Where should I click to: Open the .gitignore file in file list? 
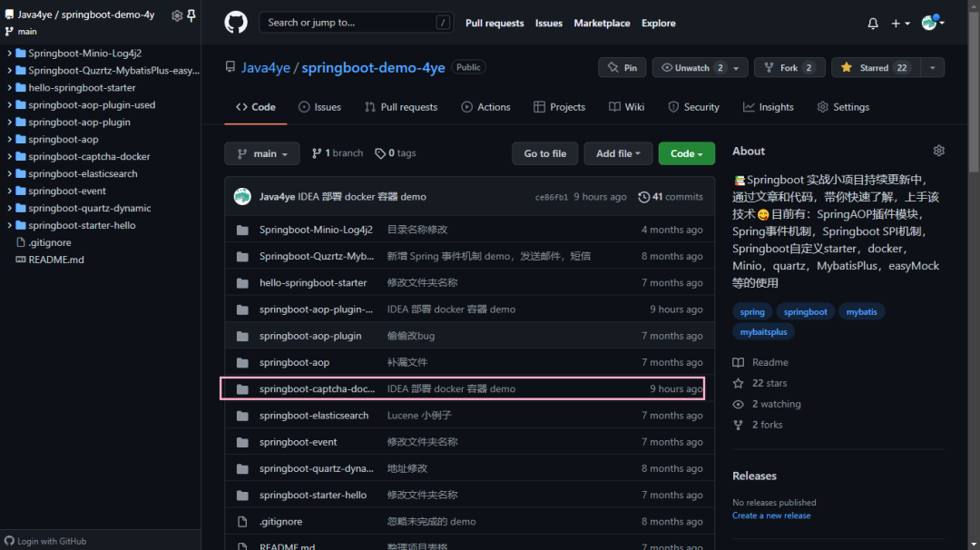[x=280, y=521]
